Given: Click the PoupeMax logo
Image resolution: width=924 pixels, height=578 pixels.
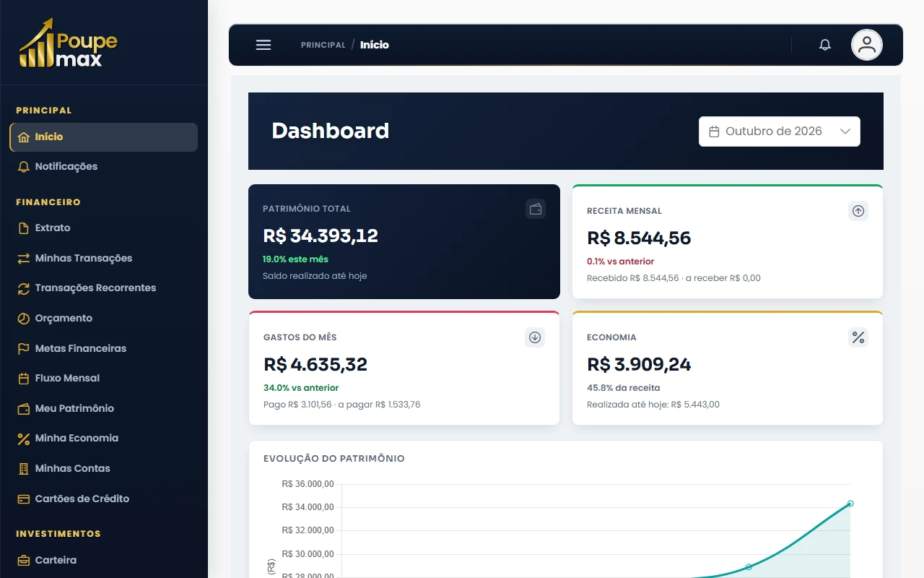Looking at the screenshot, I should (68, 43).
